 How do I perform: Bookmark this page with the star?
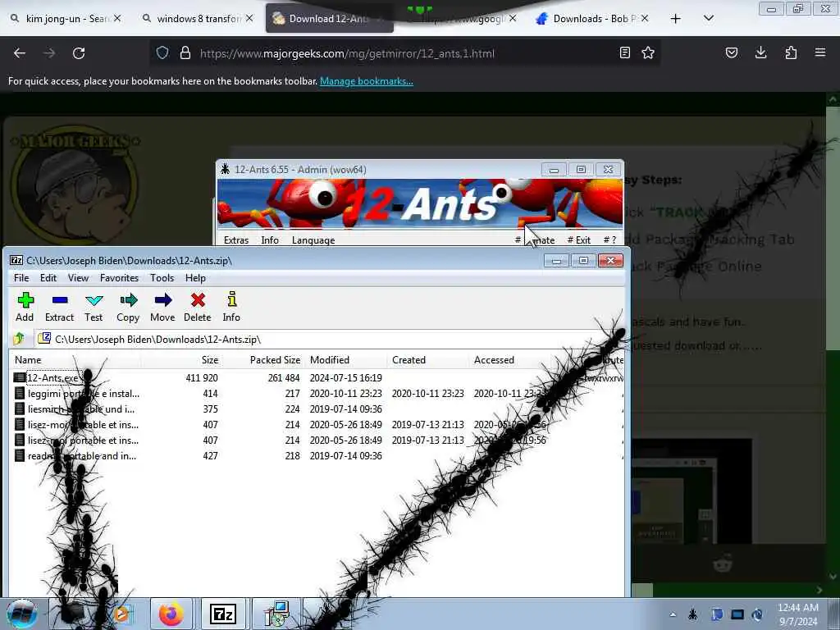[x=648, y=52]
